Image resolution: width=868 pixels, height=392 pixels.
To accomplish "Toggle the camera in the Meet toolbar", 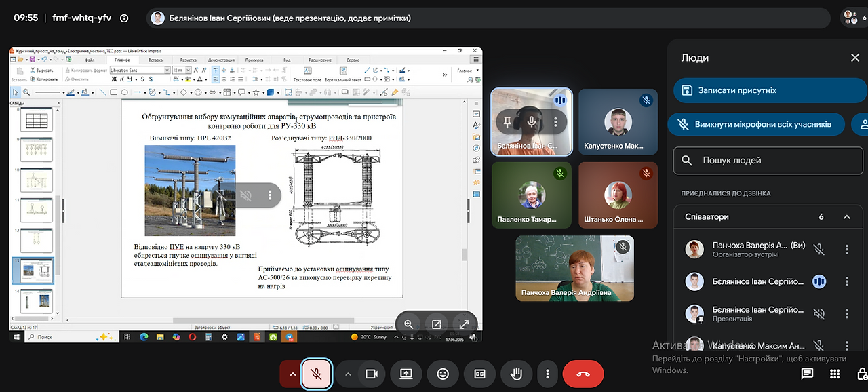I will [371, 374].
